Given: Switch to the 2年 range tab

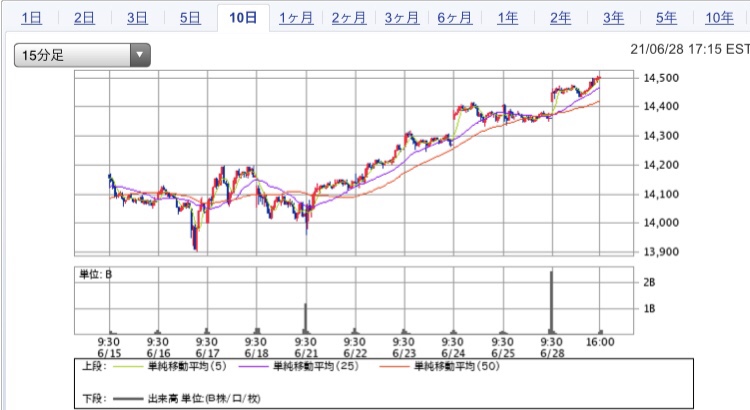Looking at the screenshot, I should click(560, 18).
